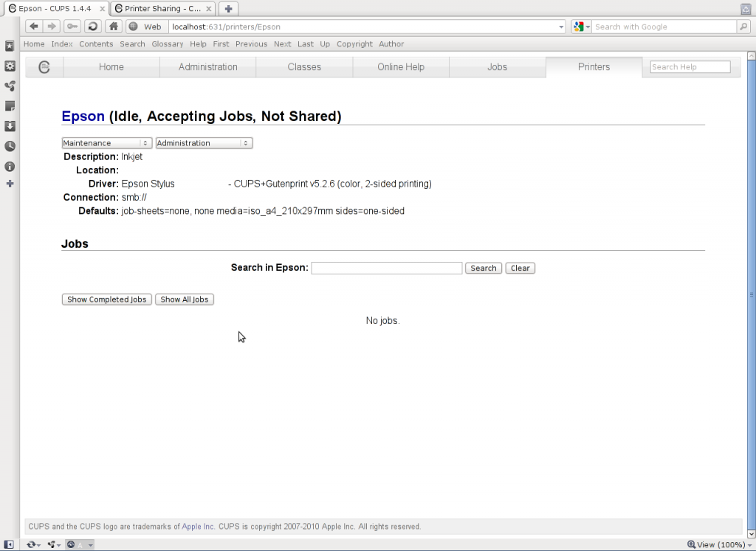Close the Printer Sharing tab
This screenshot has width=756, height=551.
[208, 9]
